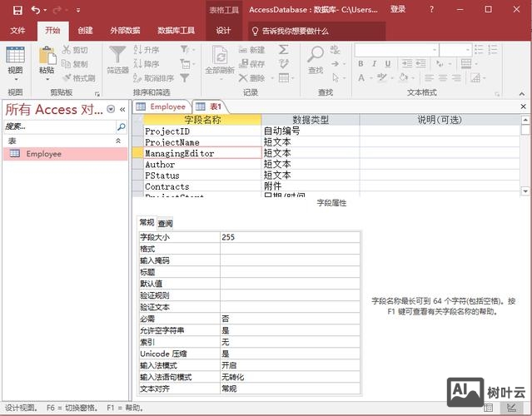This screenshot has width=532, height=416.
Task: Click the Save icon in the title bar
Action: coord(17,10)
